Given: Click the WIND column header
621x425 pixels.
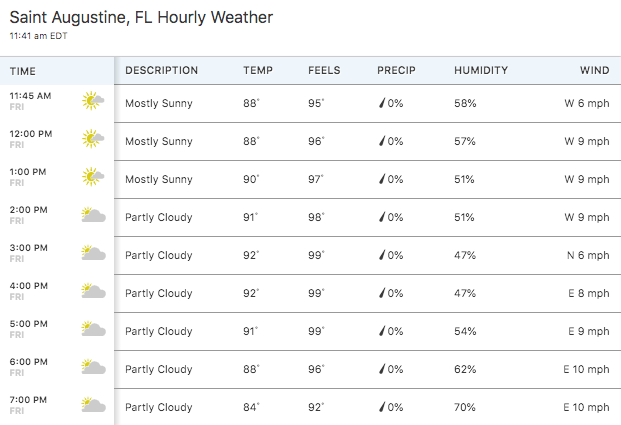Looking at the screenshot, I should pos(594,71).
